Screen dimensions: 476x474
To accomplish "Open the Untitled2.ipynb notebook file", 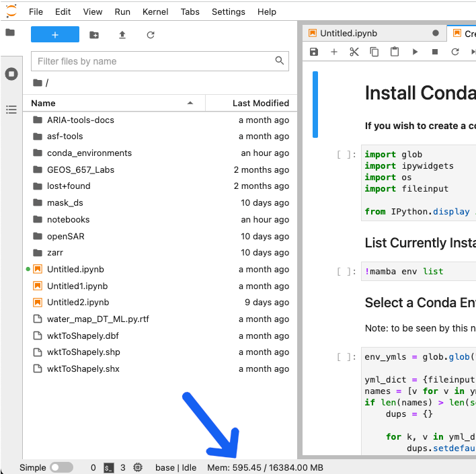I will pyautogui.click(x=77, y=303).
